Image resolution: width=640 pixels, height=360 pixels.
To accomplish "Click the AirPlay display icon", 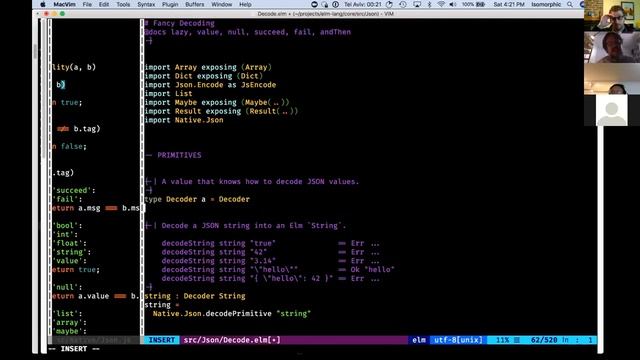I will [417, 4].
